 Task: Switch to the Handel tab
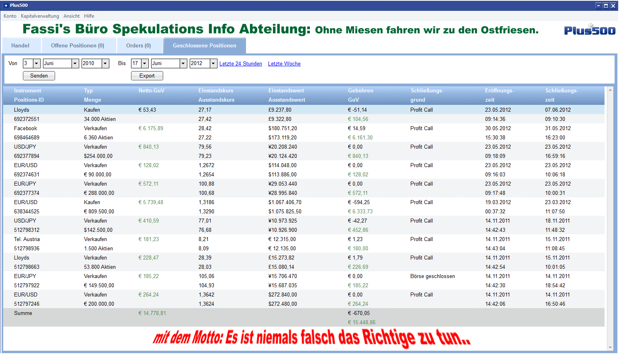[x=20, y=45]
